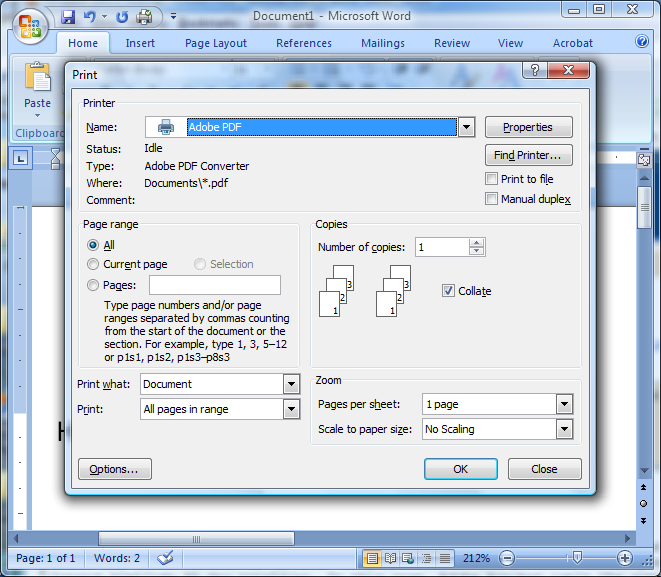Open the Undo history dropdown arrow
This screenshot has width=661, height=577.
[104, 17]
